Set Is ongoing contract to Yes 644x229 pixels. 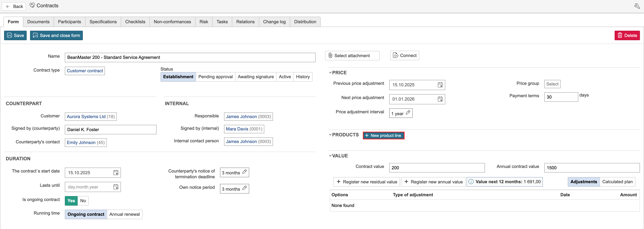pos(71,201)
